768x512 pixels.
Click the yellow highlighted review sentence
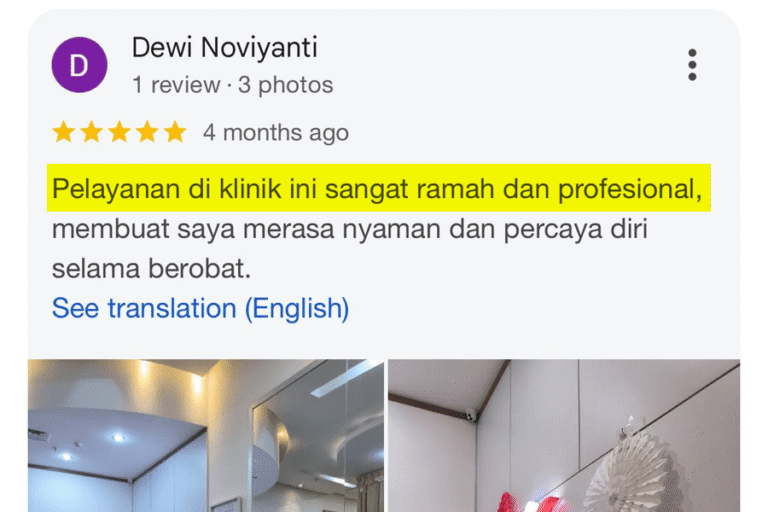click(378, 189)
